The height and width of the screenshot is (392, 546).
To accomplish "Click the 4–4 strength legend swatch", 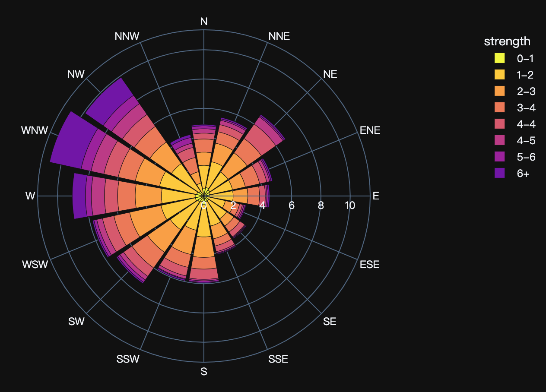I will click(500, 124).
